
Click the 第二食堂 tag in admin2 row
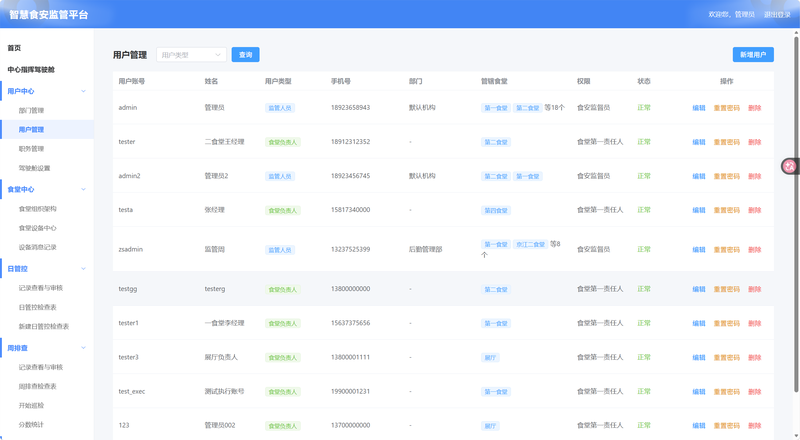(x=496, y=177)
